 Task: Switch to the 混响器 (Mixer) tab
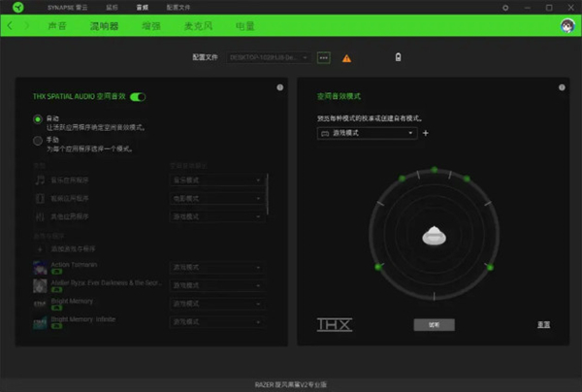[103, 25]
